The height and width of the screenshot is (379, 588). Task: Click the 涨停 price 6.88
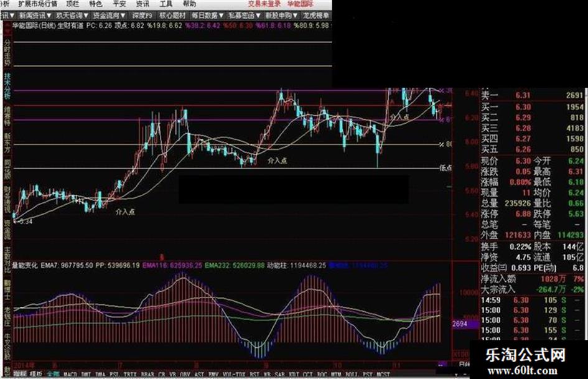pyautogui.click(x=523, y=214)
